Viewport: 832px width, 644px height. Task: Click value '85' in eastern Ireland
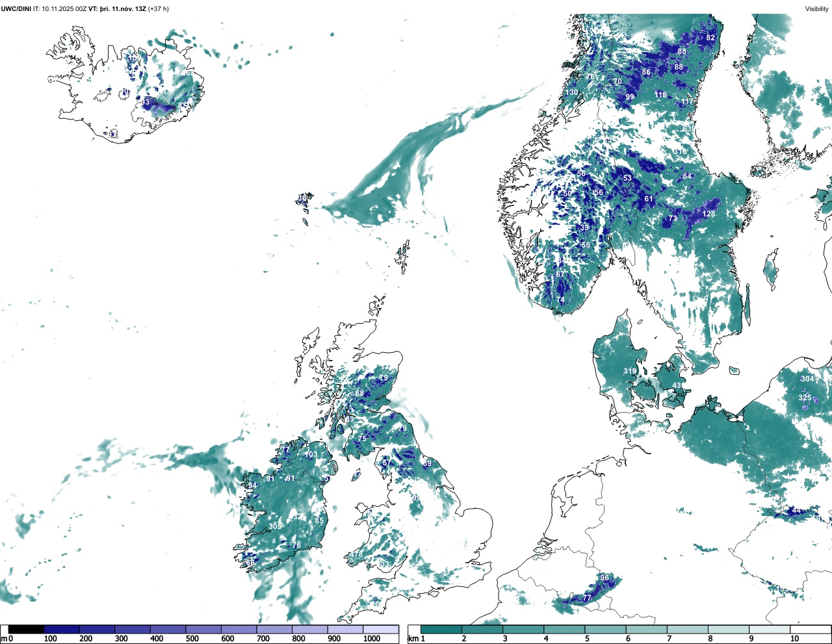click(x=319, y=521)
